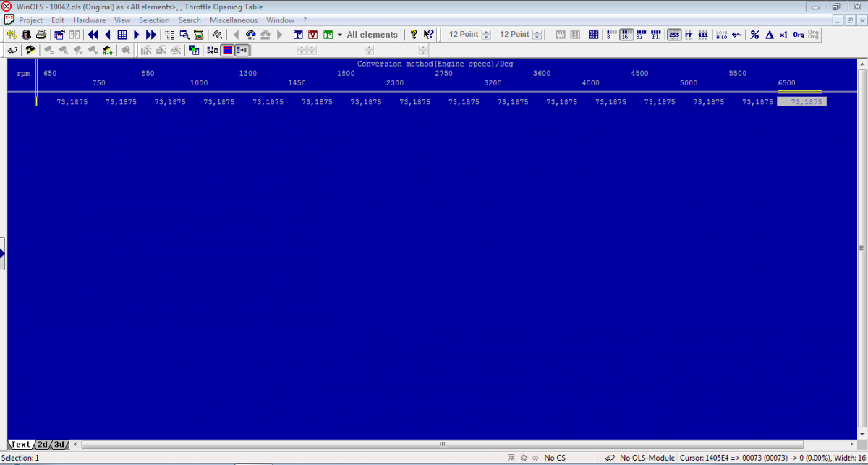This screenshot has height=465, width=868.
Task: Open the All elements dropdown
Action: [x=340, y=35]
